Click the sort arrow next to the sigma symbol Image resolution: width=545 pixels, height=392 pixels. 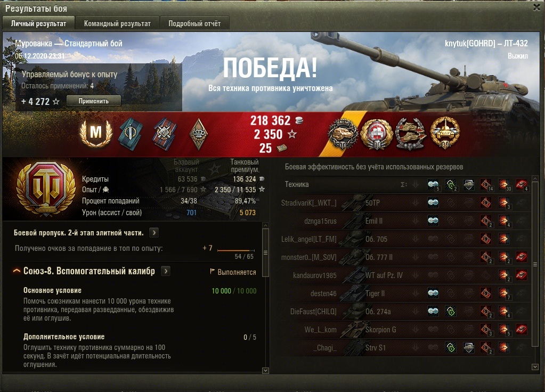[x=416, y=184]
